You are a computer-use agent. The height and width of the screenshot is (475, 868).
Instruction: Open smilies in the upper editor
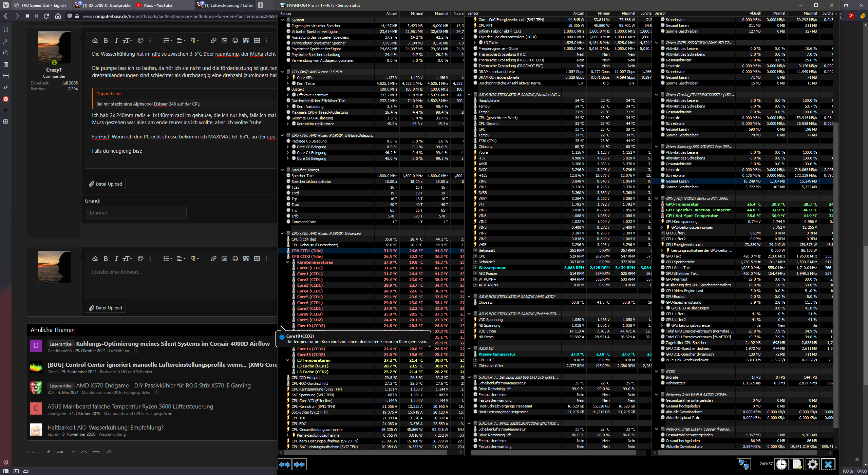point(235,40)
